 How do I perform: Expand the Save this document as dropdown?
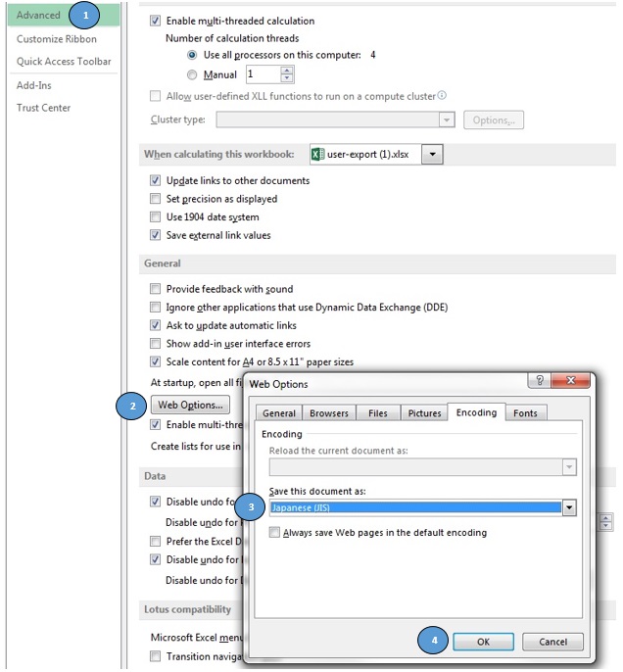click(x=569, y=507)
